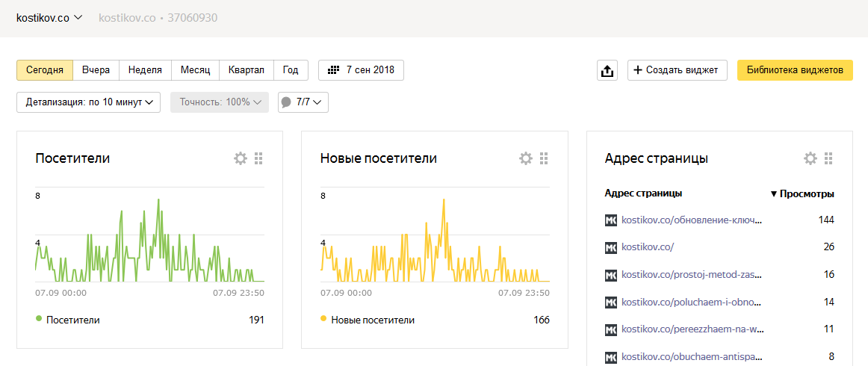868x366 pixels.
Task: Open settings gear of Адрес страницы widget
Action: pyautogui.click(x=810, y=158)
